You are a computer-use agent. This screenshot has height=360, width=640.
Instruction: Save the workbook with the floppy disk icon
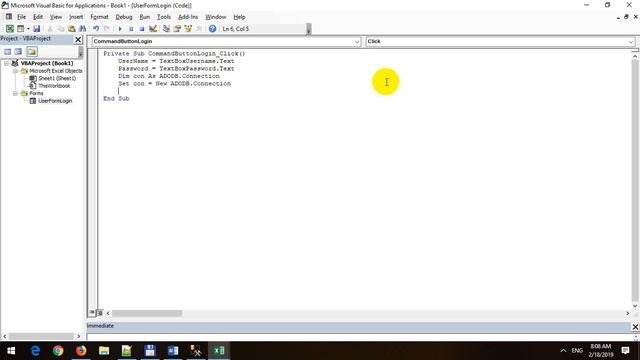[x=36, y=29]
